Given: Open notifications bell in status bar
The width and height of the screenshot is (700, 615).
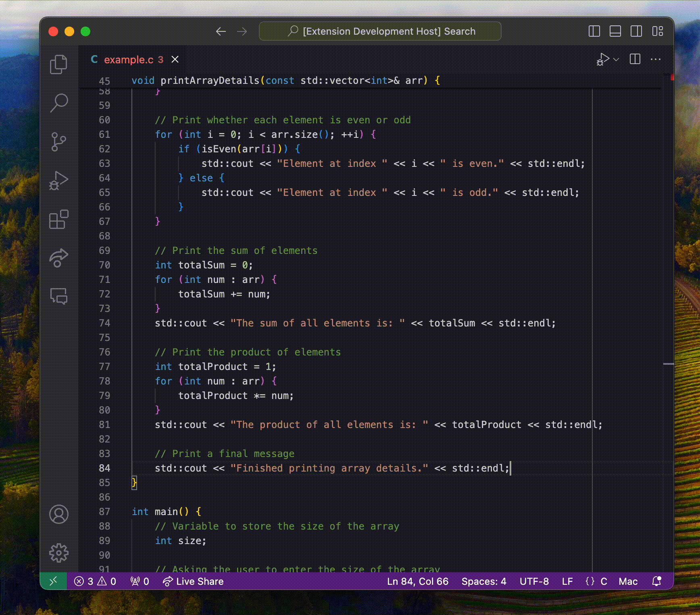Looking at the screenshot, I should [657, 581].
